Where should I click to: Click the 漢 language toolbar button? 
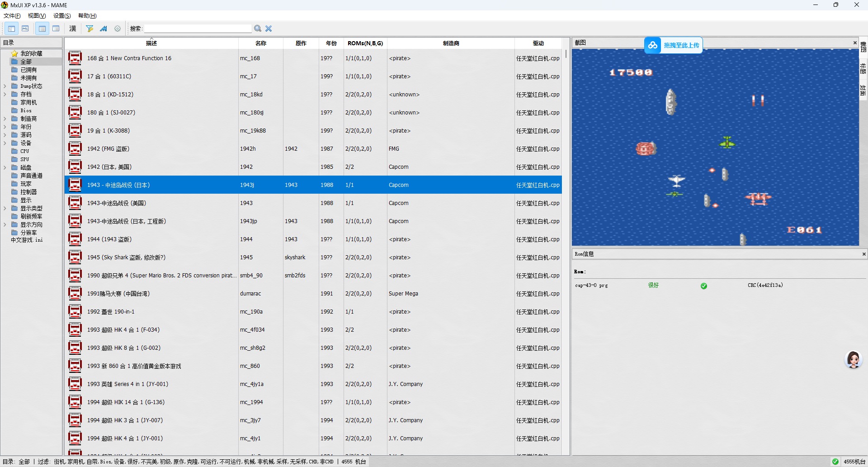73,29
